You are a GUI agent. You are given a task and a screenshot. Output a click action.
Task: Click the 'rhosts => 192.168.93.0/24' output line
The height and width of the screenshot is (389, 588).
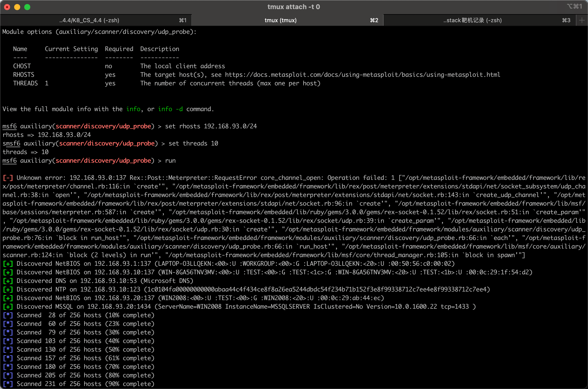tap(47, 135)
